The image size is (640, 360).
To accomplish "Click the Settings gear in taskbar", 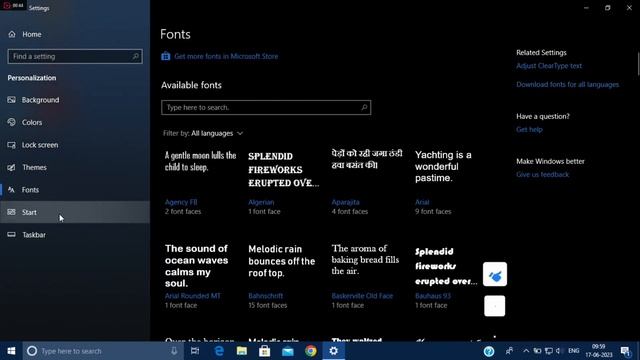I will coord(333,351).
